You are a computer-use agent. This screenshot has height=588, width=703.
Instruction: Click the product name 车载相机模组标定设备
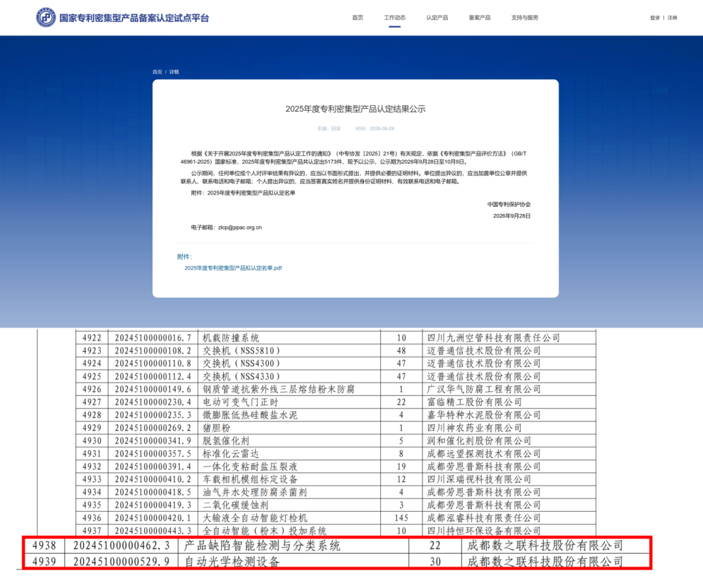(x=250, y=479)
